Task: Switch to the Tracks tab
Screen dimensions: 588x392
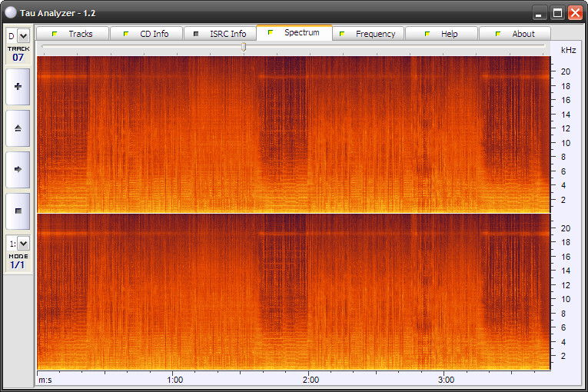Action: (x=72, y=34)
